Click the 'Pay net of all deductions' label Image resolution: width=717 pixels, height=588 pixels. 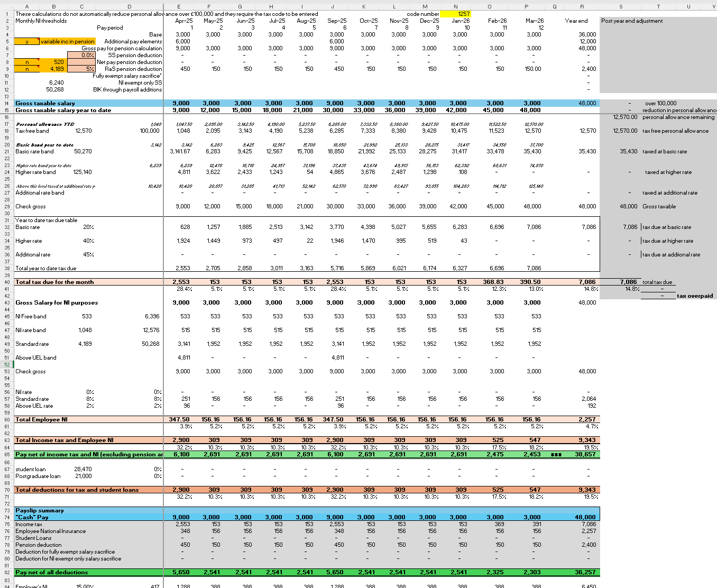tap(52, 572)
